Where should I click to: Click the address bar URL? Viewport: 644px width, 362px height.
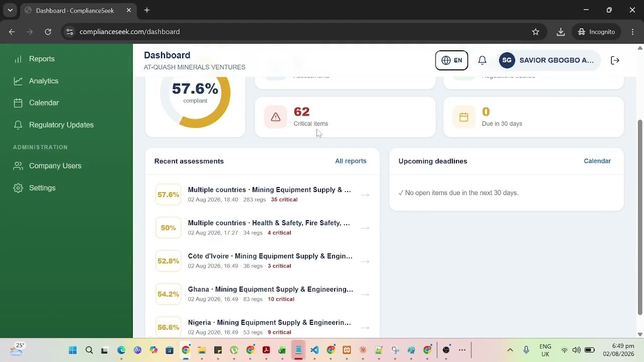pos(130,32)
